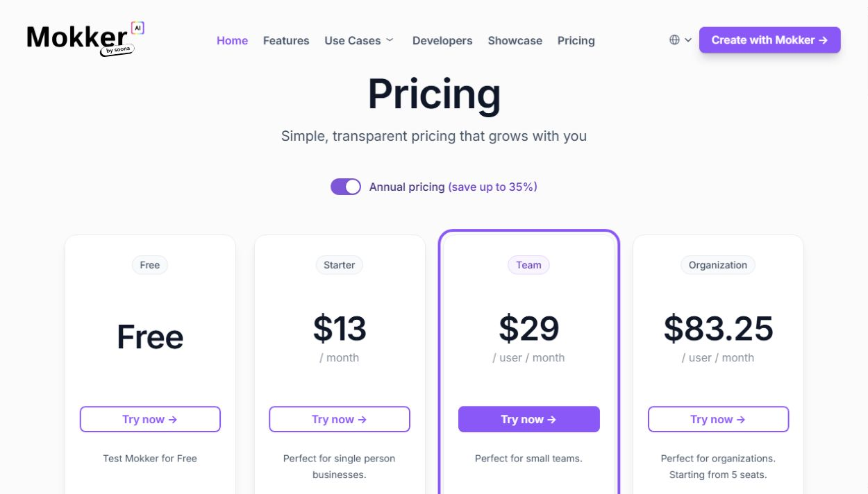Image resolution: width=868 pixels, height=494 pixels.
Task: Open the Developers nav link
Action: 442,40
